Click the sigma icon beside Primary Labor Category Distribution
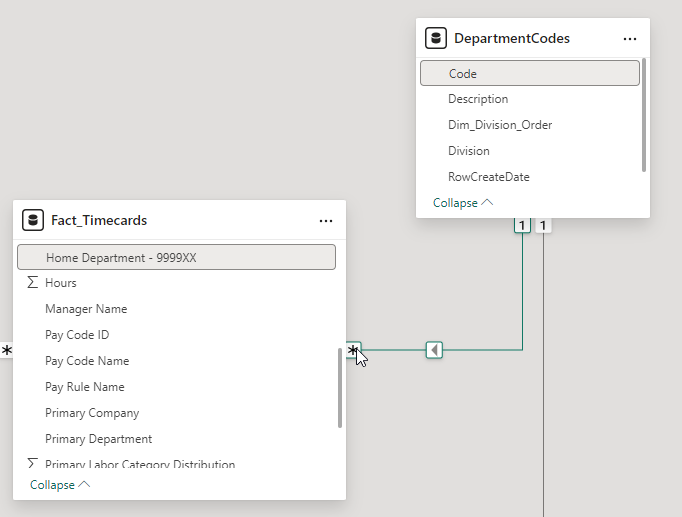The image size is (682, 517). click(33, 463)
